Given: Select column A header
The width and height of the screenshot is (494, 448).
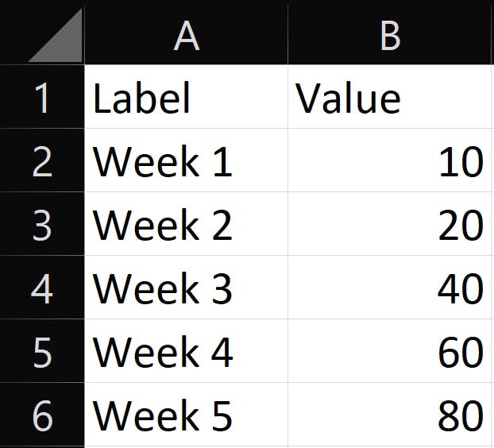Looking at the screenshot, I should click(x=186, y=33).
